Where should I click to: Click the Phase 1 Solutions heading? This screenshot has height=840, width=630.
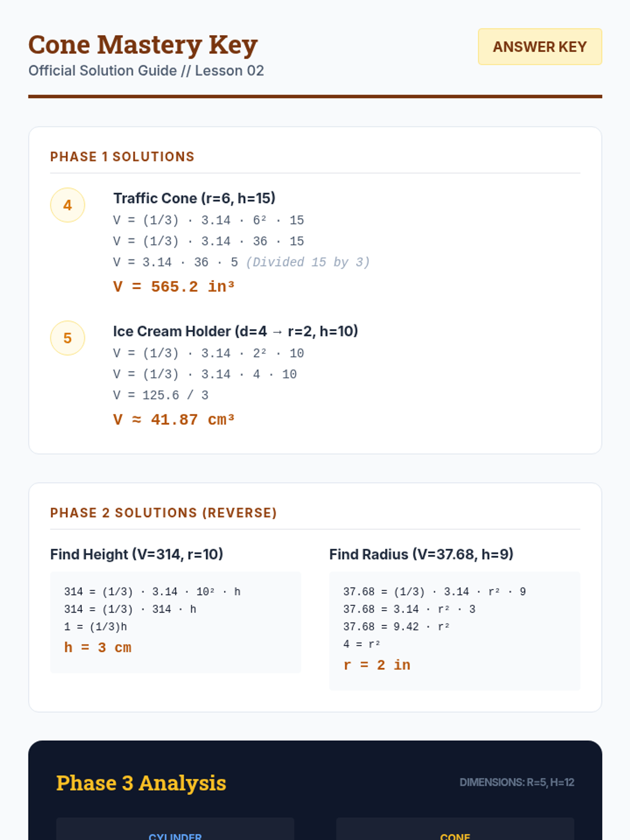(122, 157)
